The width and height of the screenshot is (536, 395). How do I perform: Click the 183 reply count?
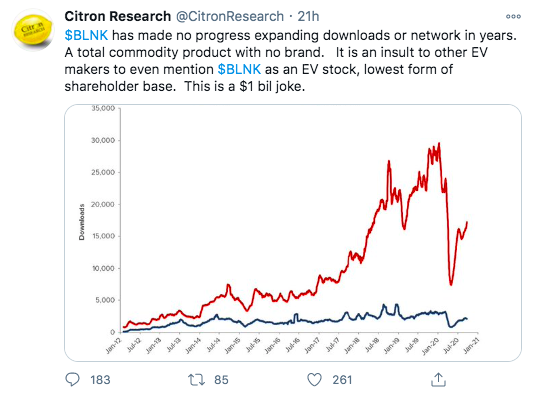pyautogui.click(x=100, y=380)
